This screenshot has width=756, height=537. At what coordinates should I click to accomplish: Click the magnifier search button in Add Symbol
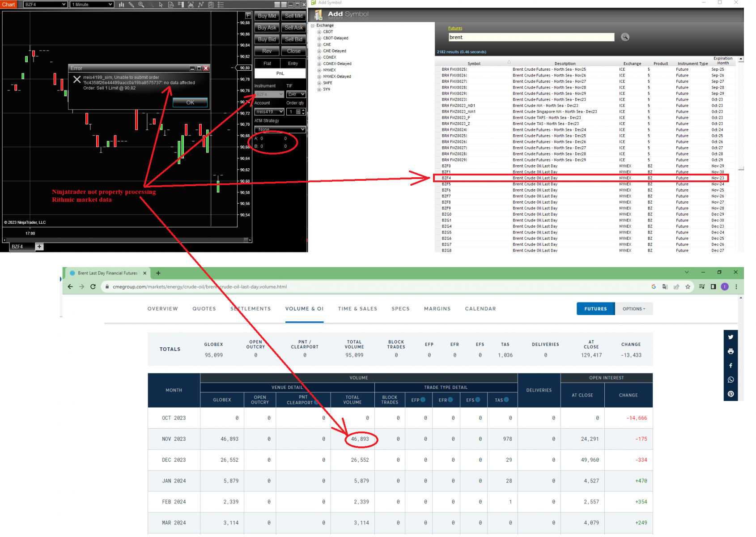[625, 37]
